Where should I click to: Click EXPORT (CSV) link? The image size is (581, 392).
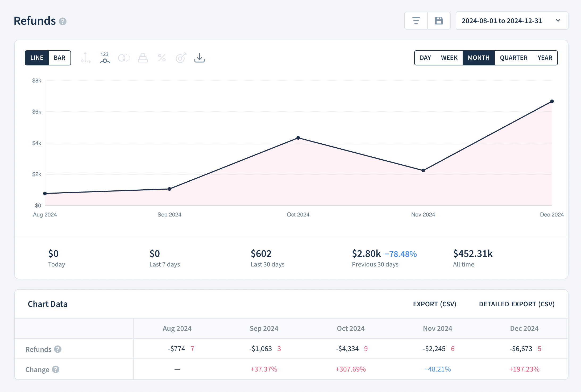click(x=434, y=304)
